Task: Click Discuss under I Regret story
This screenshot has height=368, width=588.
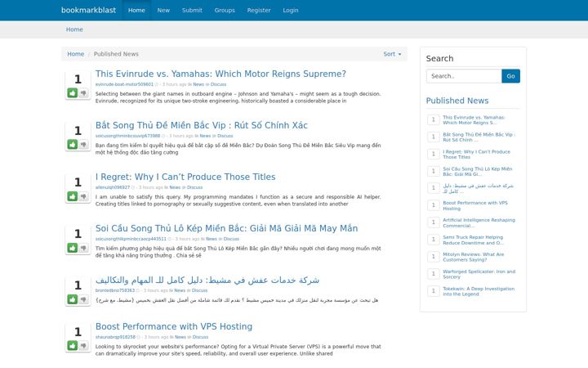Action: 194,187
